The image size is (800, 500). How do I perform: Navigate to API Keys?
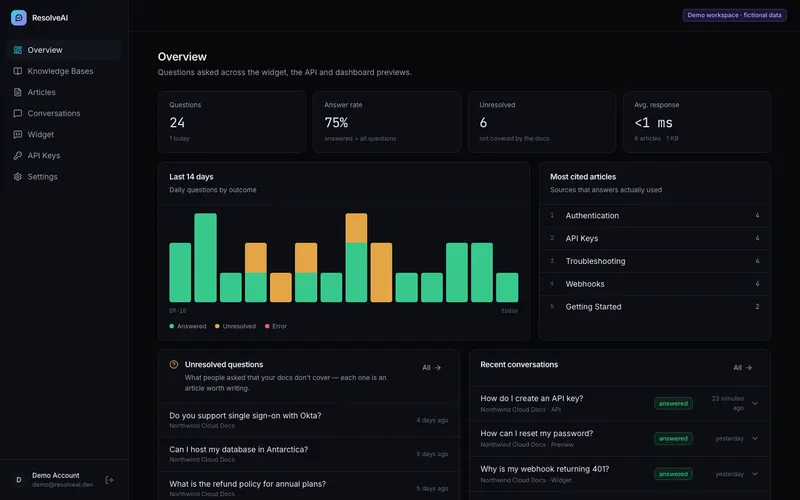point(64,156)
